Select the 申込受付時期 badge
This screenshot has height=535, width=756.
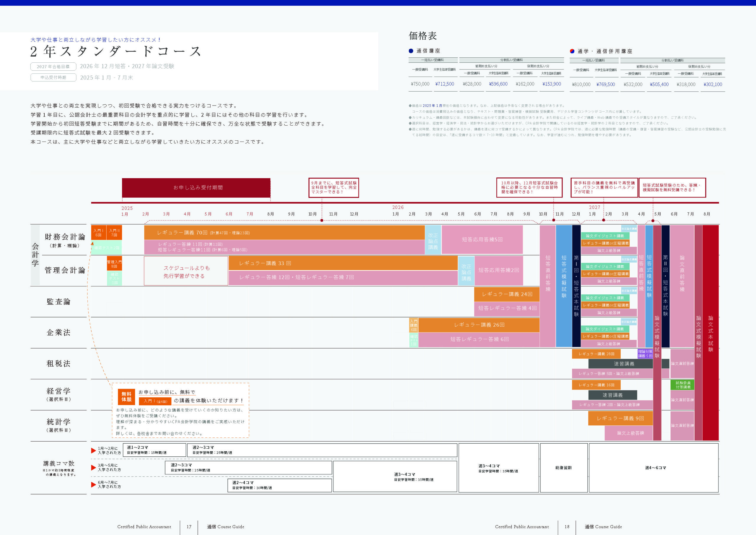(x=53, y=77)
